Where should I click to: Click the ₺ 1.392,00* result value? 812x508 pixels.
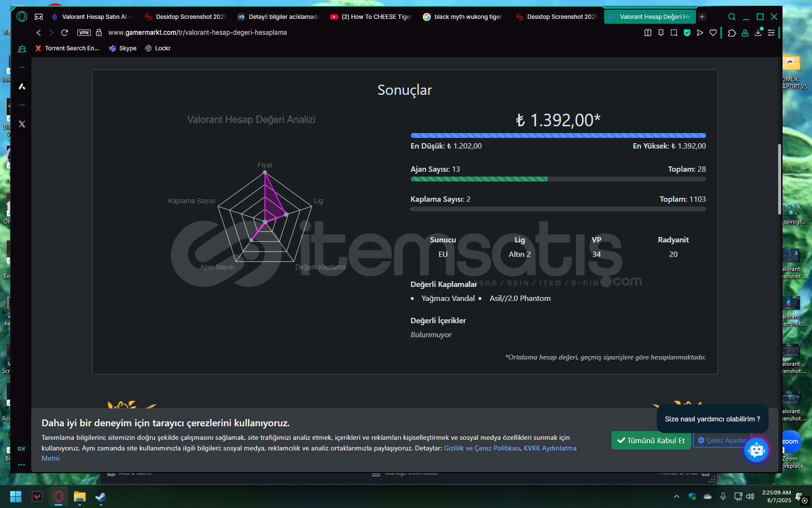point(558,120)
